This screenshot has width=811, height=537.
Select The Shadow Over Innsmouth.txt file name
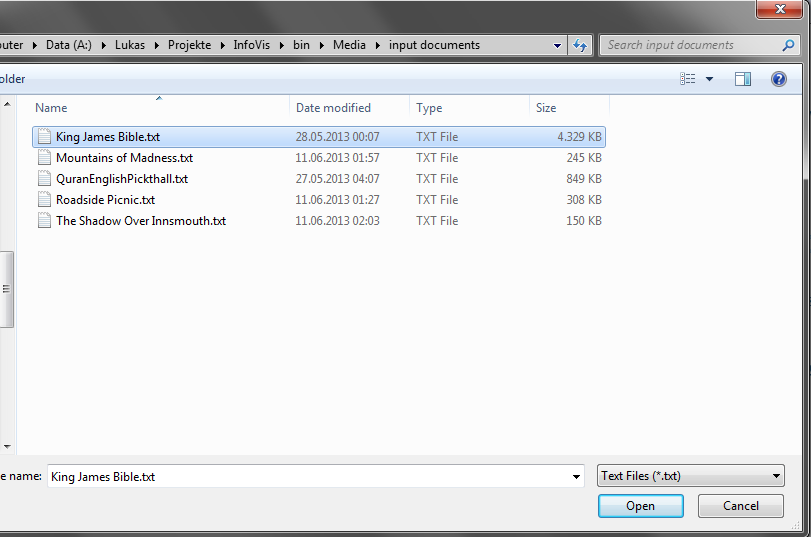click(x=141, y=220)
